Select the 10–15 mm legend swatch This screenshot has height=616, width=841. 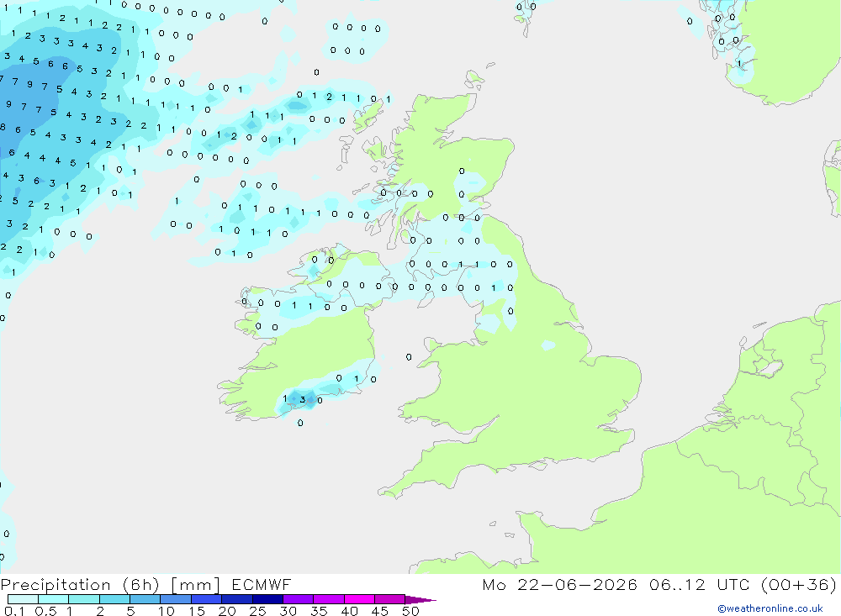click(x=176, y=599)
